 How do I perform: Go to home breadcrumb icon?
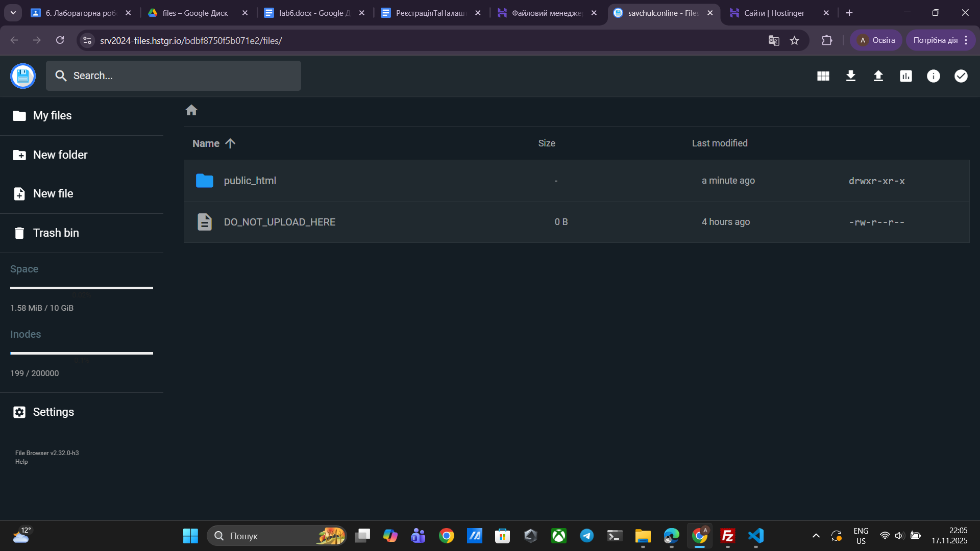click(191, 110)
